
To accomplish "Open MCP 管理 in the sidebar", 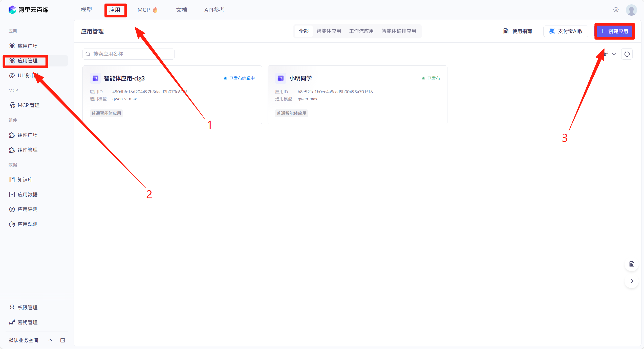I will (x=29, y=105).
